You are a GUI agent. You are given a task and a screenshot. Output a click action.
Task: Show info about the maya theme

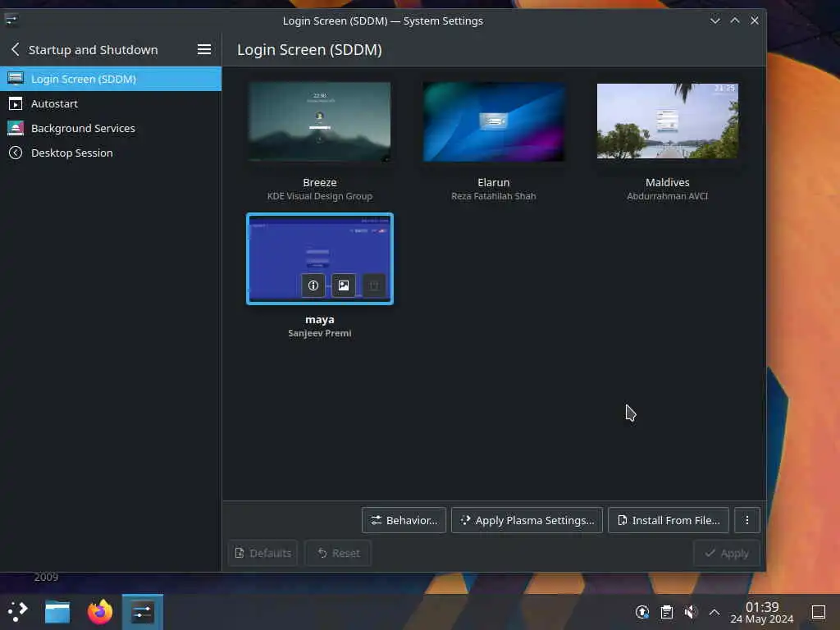click(313, 285)
